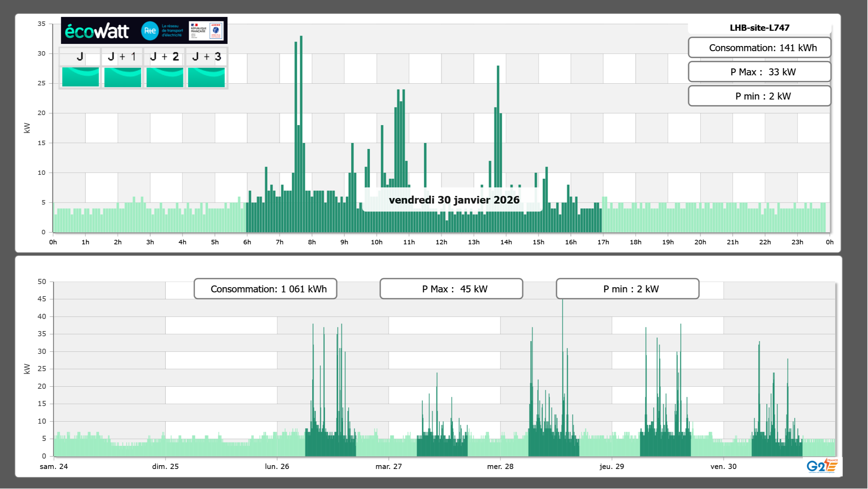Click the green signal icon under J + 2
This screenshot has width=868, height=489.
point(165,77)
